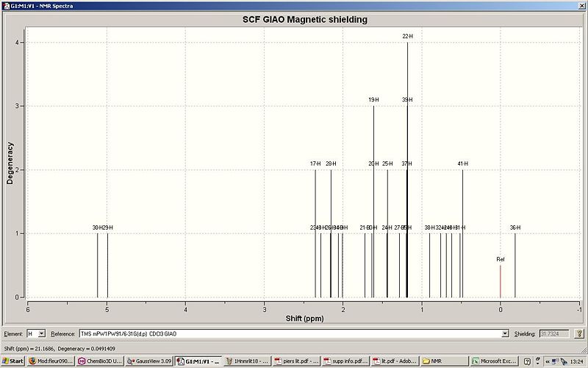Click the help question mark button
Image resolution: width=588 pixels, height=368 pixels.
(x=579, y=333)
